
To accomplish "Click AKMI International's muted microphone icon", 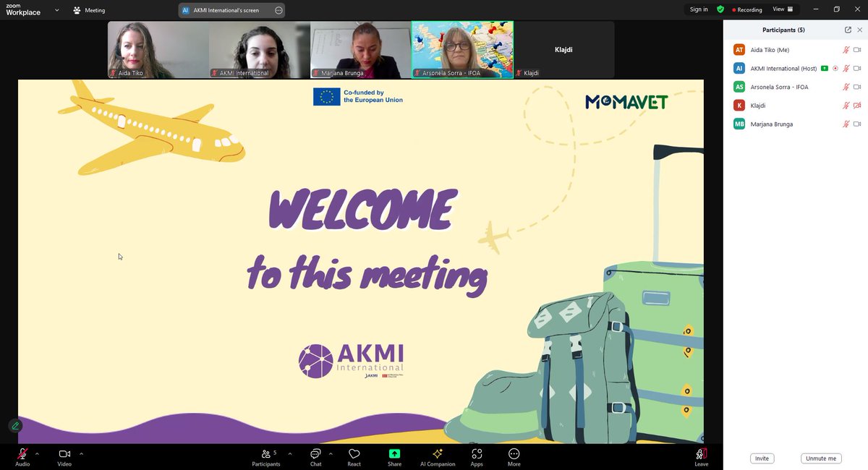I will coord(846,68).
